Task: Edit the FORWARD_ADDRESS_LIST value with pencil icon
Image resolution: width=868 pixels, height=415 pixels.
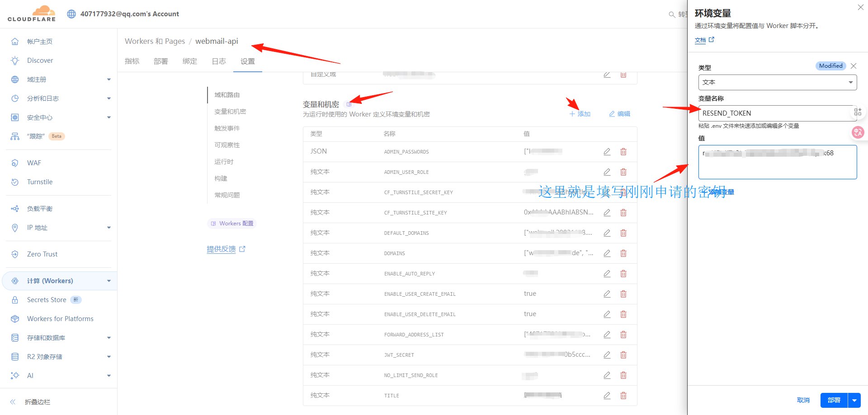Action: [x=607, y=335]
